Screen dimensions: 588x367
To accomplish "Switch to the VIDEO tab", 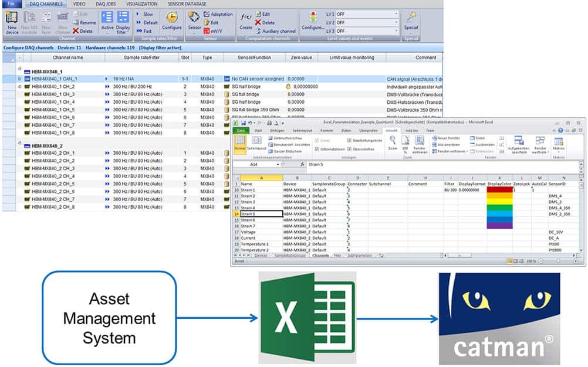I will [79, 4].
